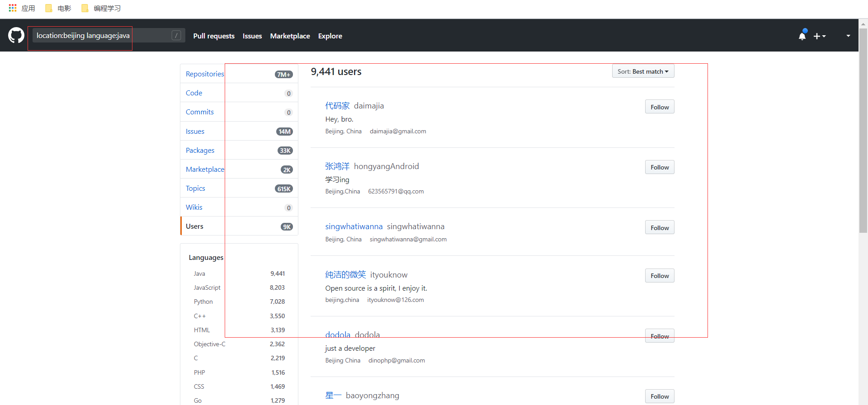Viewport: 868px width, 405px height.
Task: Filter users by C++ language
Action: (x=239, y=316)
